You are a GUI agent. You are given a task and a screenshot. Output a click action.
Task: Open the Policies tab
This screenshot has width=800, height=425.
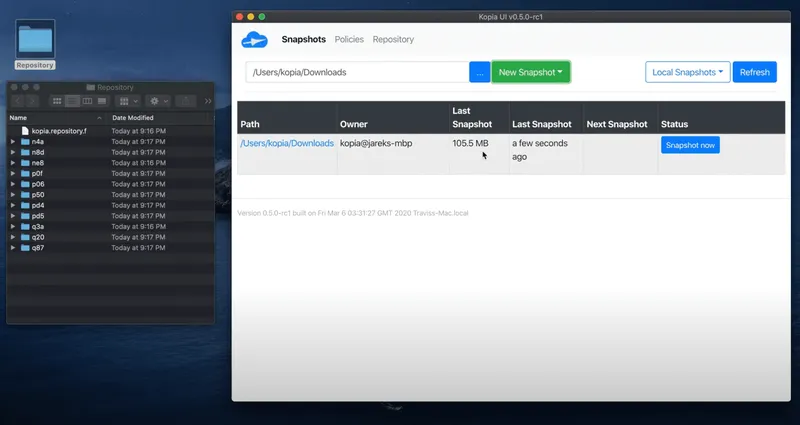[x=349, y=39]
